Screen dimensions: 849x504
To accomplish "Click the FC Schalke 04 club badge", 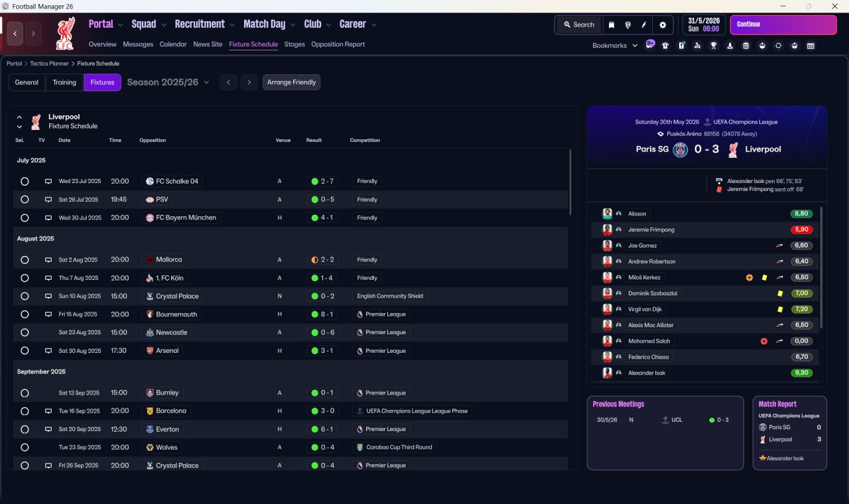I will 150,181.
